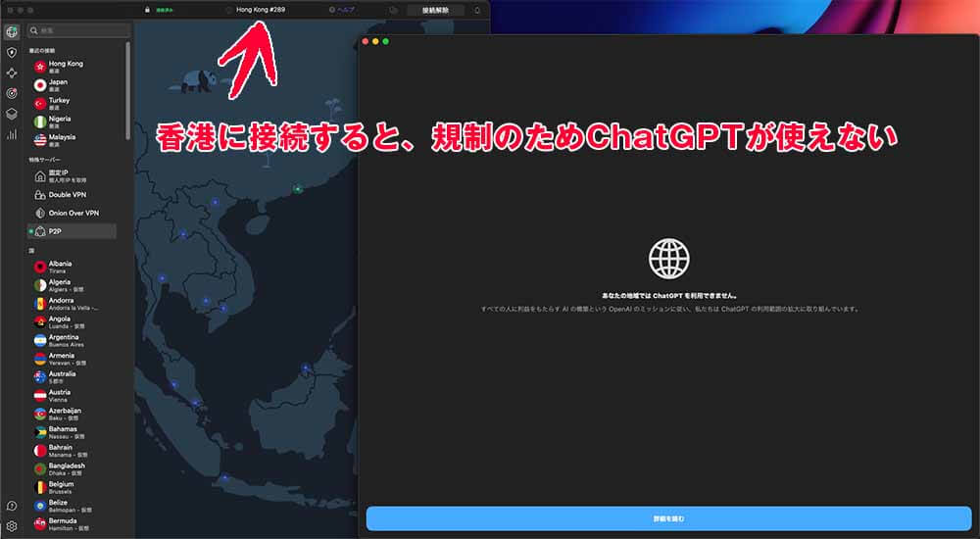Open the globe VPN servers view in sidebar
The width and height of the screenshot is (980, 539).
click(11, 32)
